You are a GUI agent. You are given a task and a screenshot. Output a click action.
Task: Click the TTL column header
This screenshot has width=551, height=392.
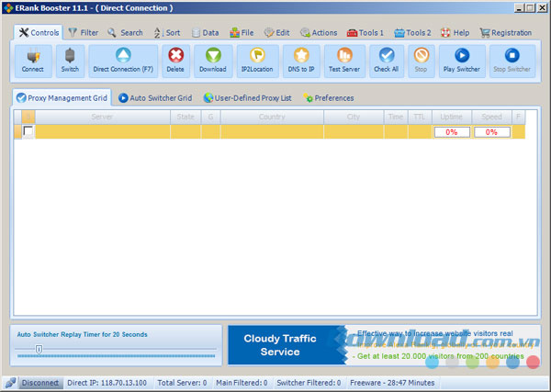pyautogui.click(x=420, y=117)
